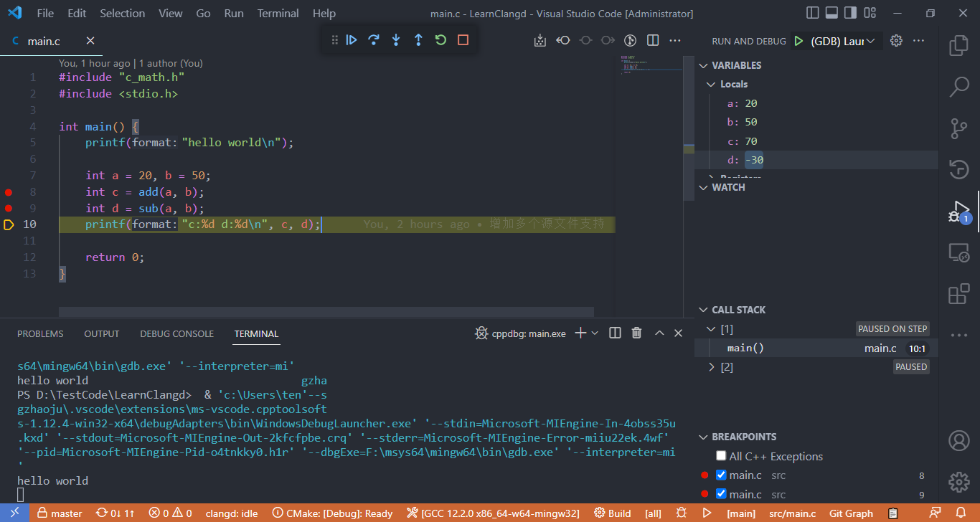Viewport: 980px width, 522px height.
Task: Toggle All C++ Exceptions breakpoint checkbox
Action: 721,456
